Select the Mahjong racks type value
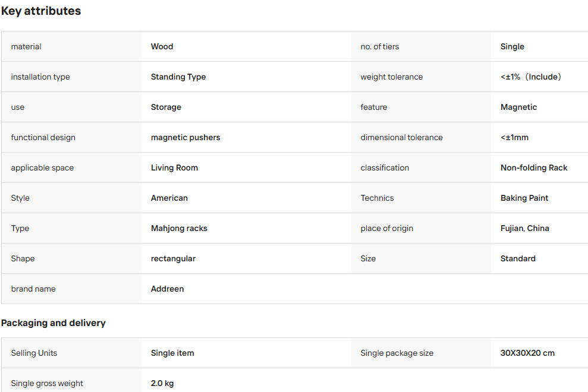 (179, 228)
